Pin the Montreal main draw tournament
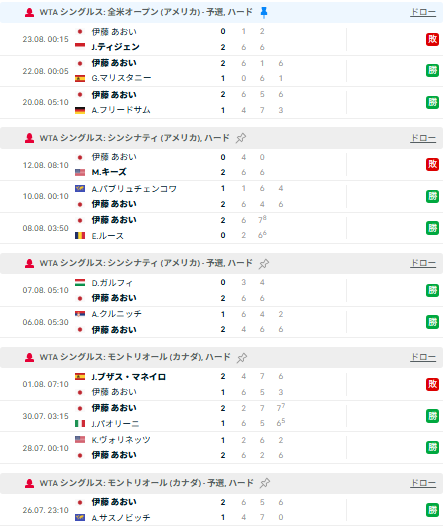 click(x=241, y=358)
